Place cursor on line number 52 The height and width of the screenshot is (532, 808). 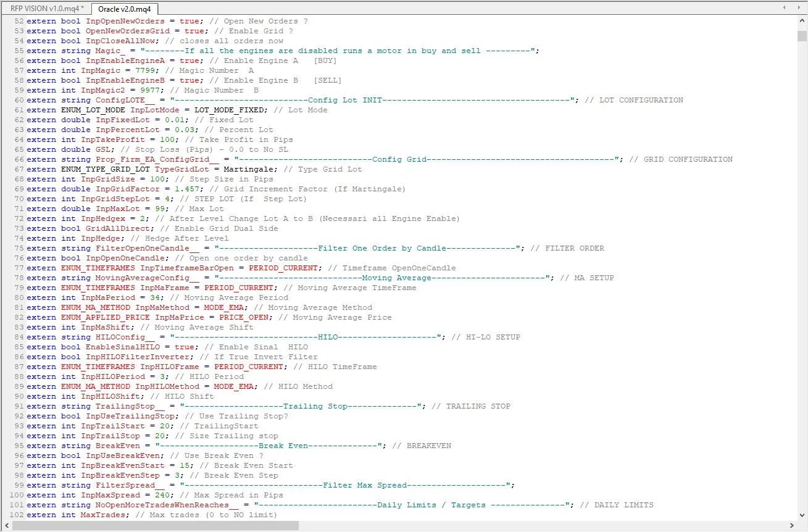point(19,20)
